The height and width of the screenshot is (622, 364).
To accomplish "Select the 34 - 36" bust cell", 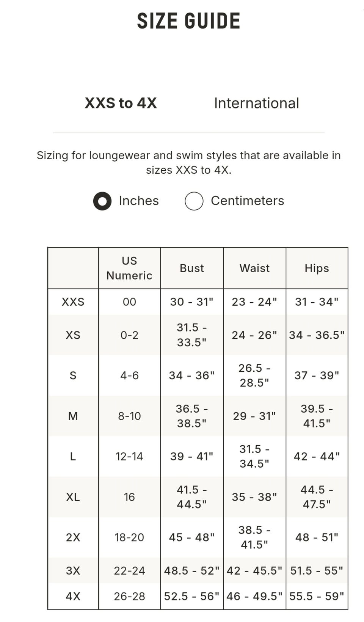I will click(192, 375).
